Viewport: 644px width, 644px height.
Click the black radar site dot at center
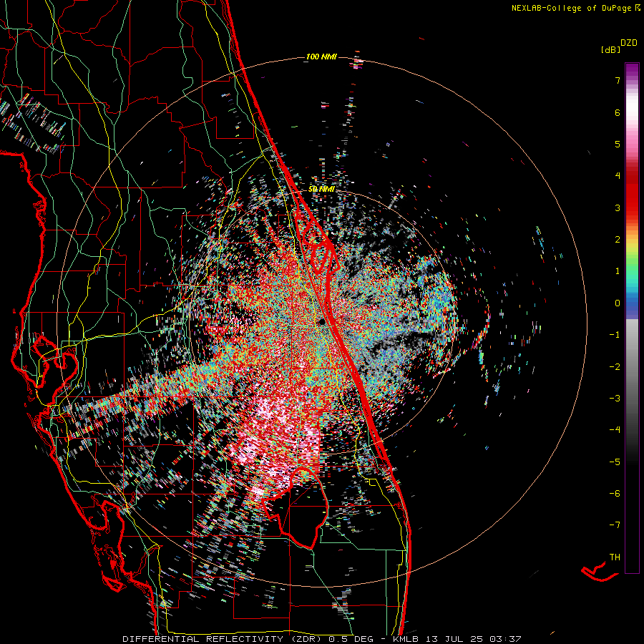[321, 321]
